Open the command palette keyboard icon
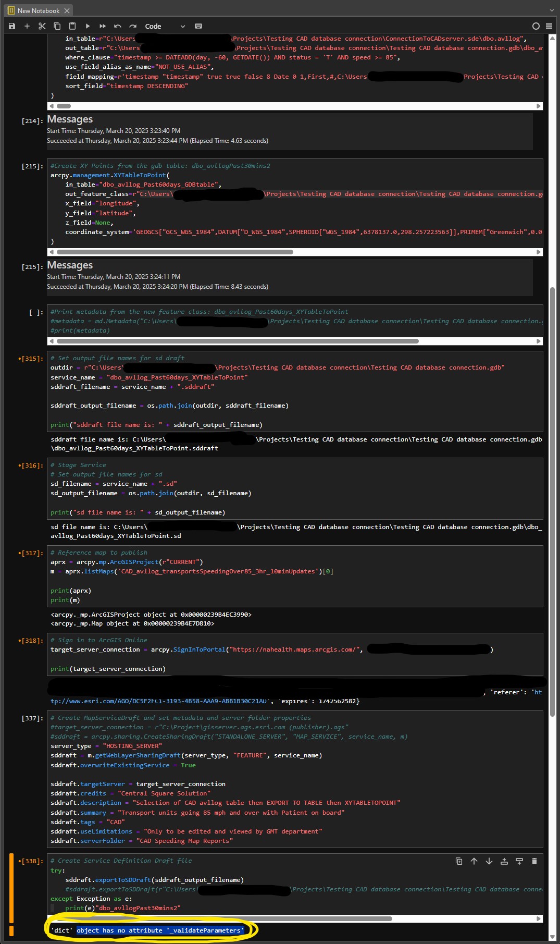Screen dimensions: 560x944 198,26
